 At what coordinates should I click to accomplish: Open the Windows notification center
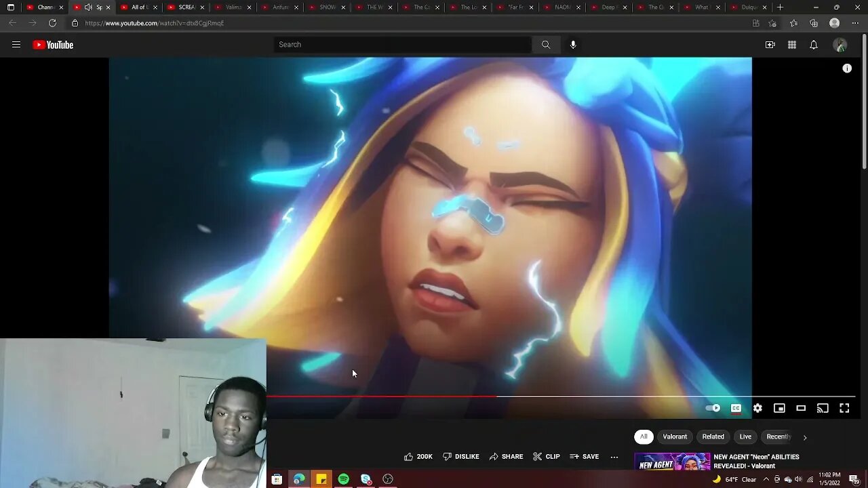(x=854, y=479)
